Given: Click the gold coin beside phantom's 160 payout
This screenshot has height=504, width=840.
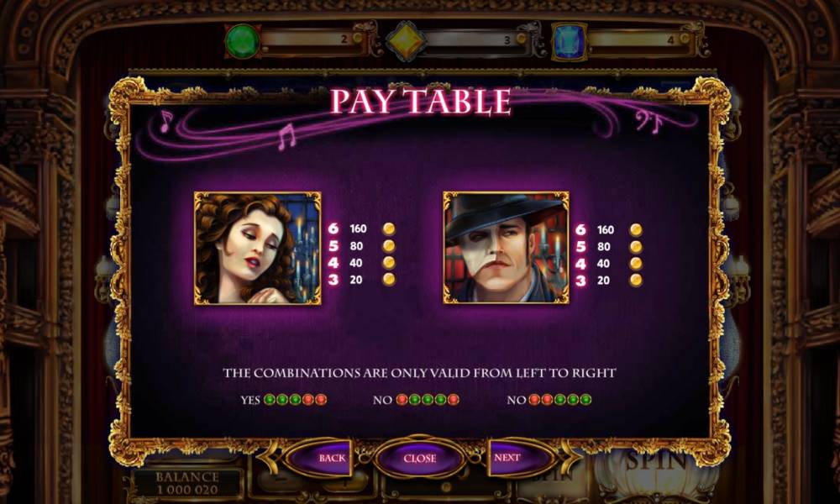Looking at the screenshot, I should (636, 230).
